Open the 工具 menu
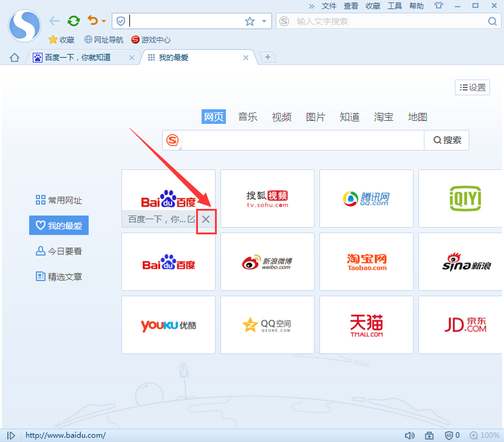The width and height of the screenshot is (504, 442). (395, 6)
